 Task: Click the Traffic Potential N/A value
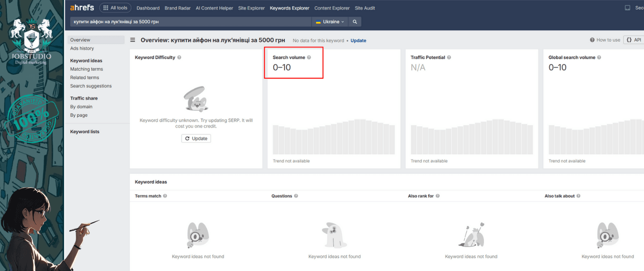click(418, 68)
